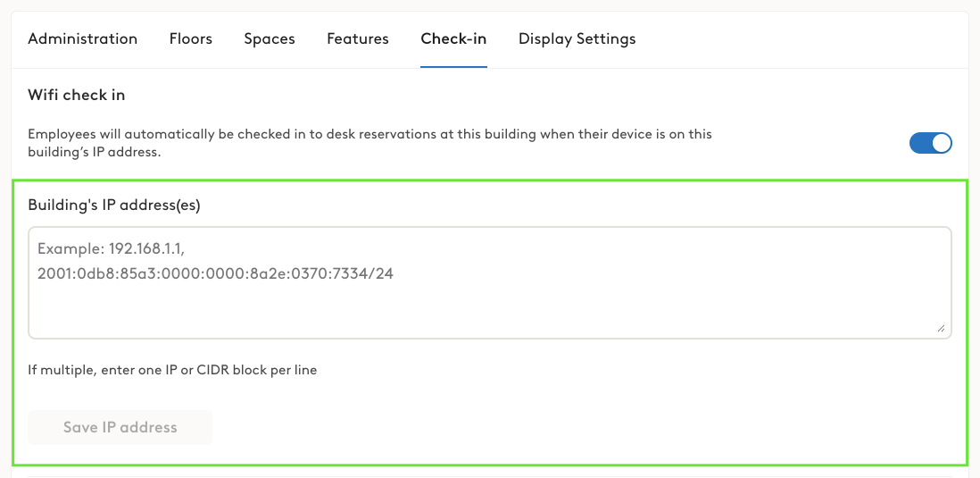Click blank header space right of Display Settings
The width and height of the screenshot is (980, 478).
[800, 38]
